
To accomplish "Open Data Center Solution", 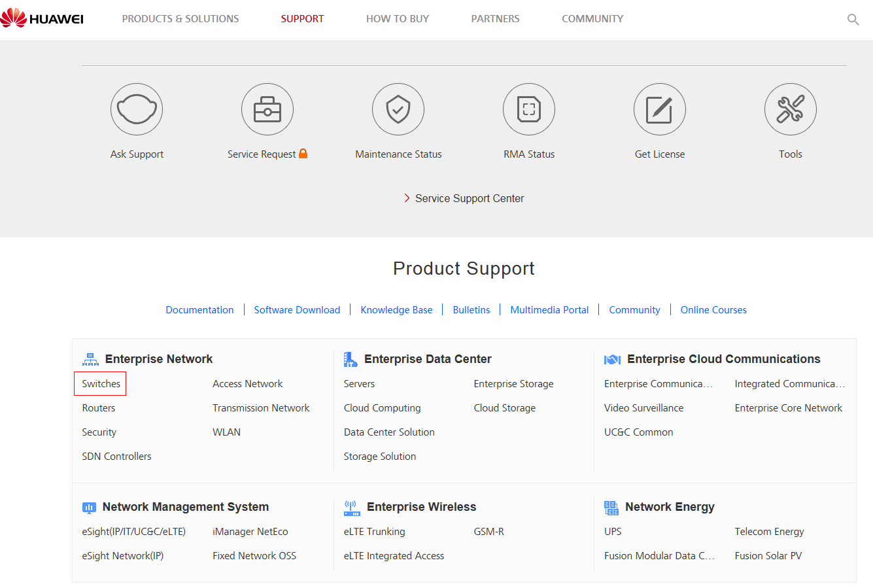I will pos(389,432).
